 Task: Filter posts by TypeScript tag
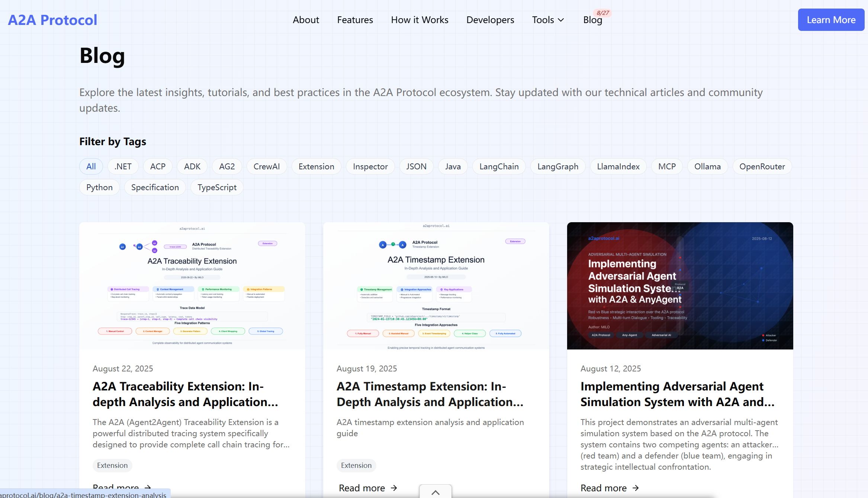pyautogui.click(x=217, y=187)
